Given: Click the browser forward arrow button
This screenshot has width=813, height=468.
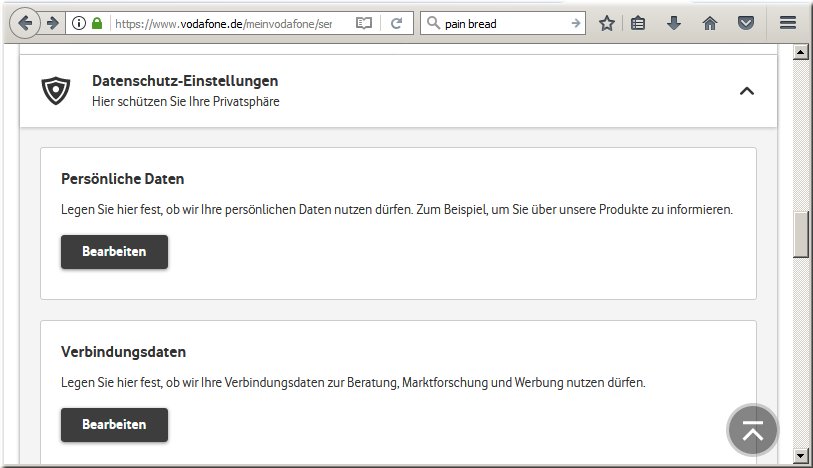Looking at the screenshot, I should [x=52, y=23].
